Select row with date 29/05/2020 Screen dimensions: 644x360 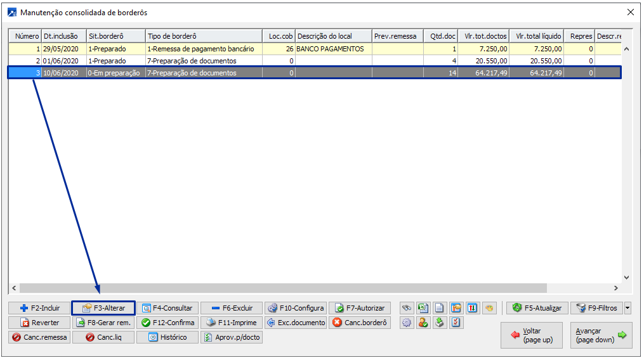(315, 49)
